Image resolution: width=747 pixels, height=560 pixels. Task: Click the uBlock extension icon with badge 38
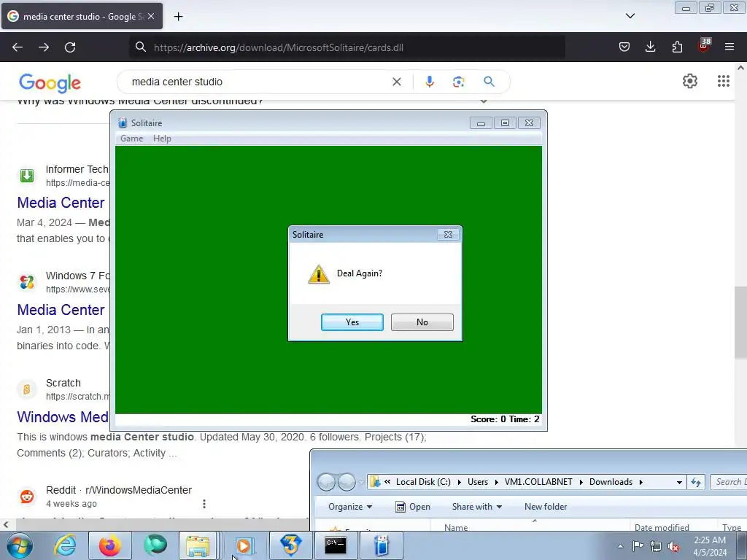704,46
